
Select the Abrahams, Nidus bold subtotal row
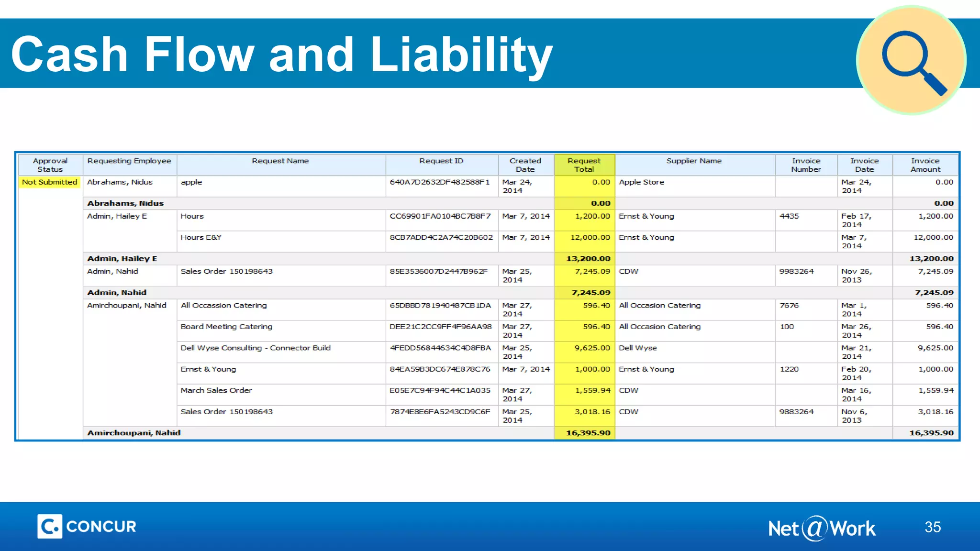coord(521,203)
